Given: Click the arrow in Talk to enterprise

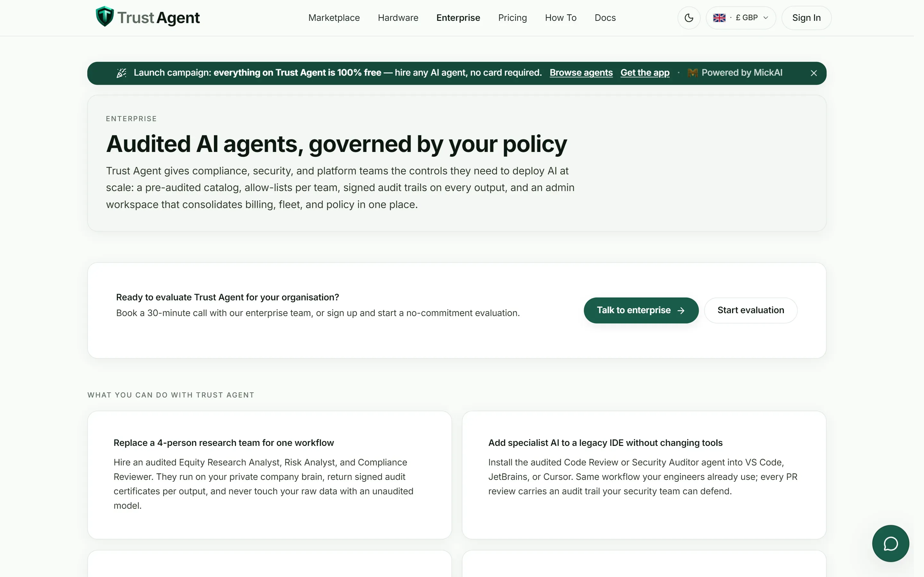Looking at the screenshot, I should pos(681,311).
